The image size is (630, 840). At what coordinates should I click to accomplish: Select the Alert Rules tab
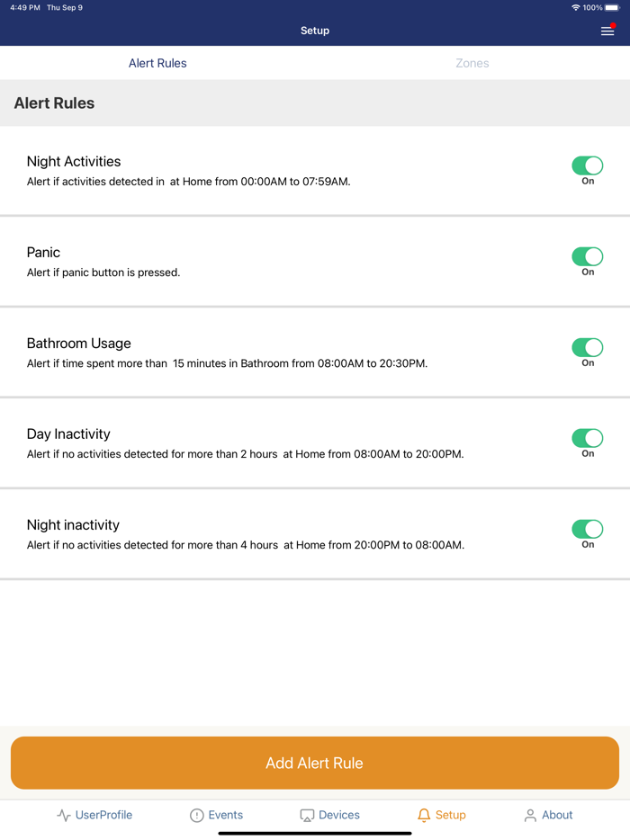click(157, 63)
